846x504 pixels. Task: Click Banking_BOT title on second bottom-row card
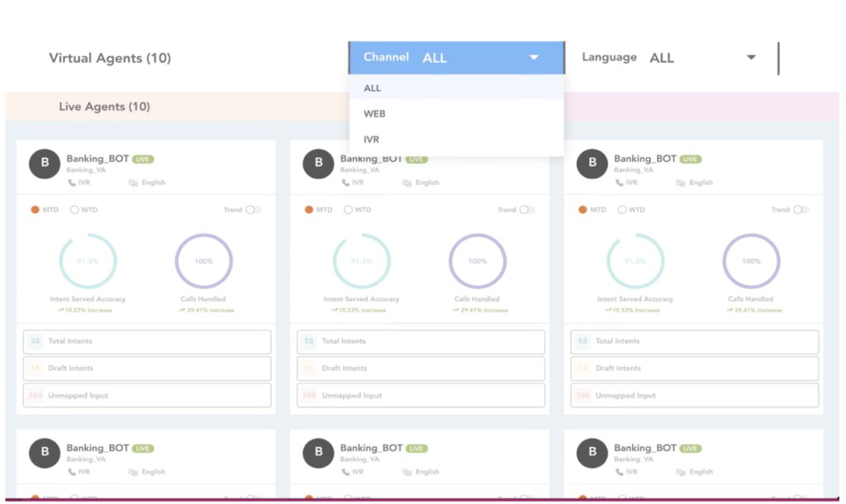[371, 448]
